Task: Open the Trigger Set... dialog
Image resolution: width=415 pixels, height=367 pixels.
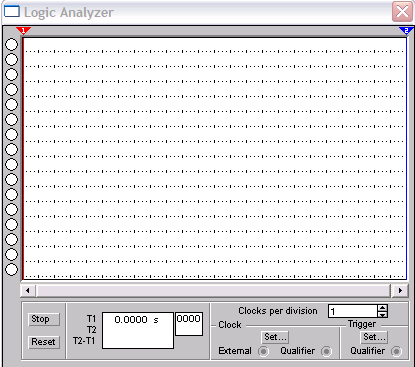Action: point(374,337)
